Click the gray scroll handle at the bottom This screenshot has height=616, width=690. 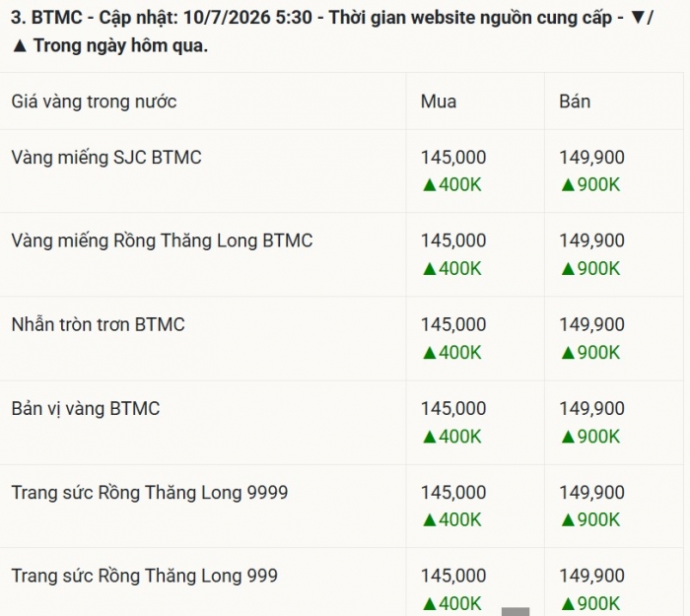pyautogui.click(x=516, y=612)
